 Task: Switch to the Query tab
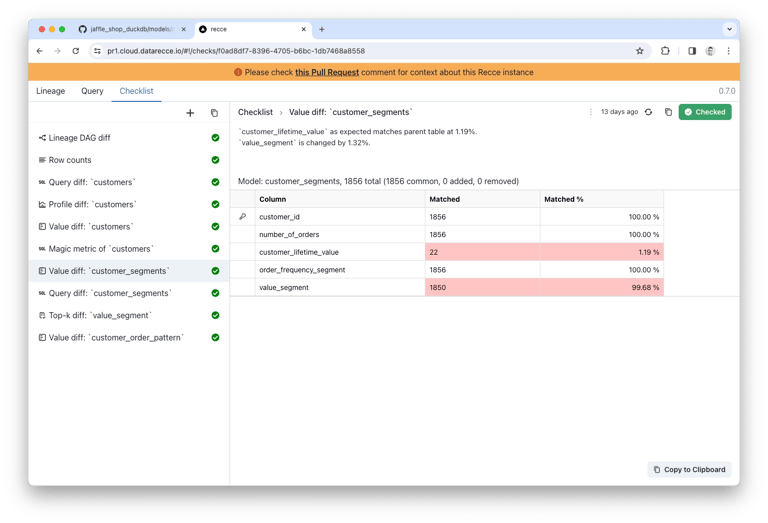point(92,91)
